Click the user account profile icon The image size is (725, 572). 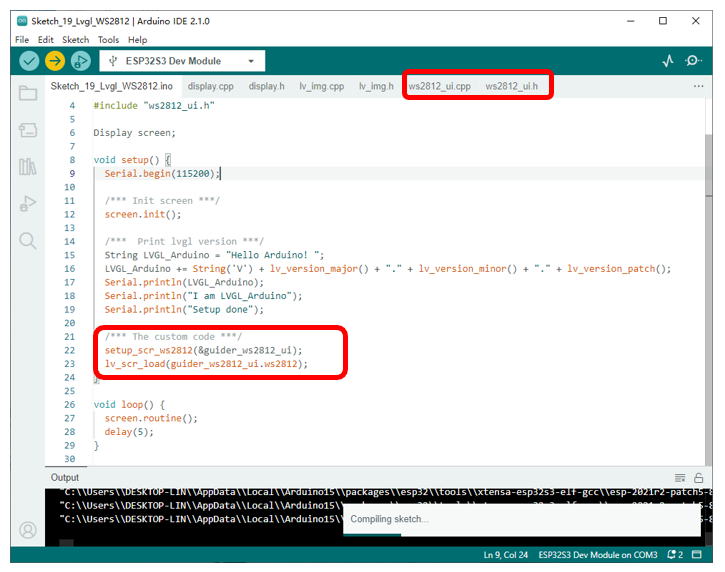click(x=28, y=530)
